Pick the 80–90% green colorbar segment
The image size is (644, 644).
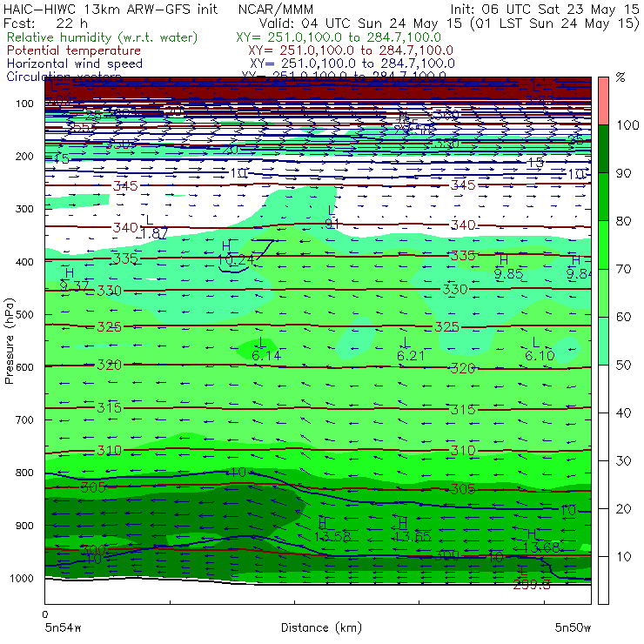(603, 197)
